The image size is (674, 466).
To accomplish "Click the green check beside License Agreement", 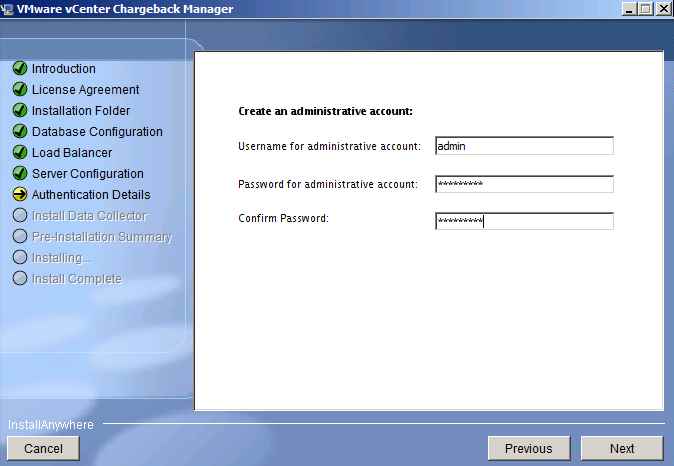I will [20, 89].
